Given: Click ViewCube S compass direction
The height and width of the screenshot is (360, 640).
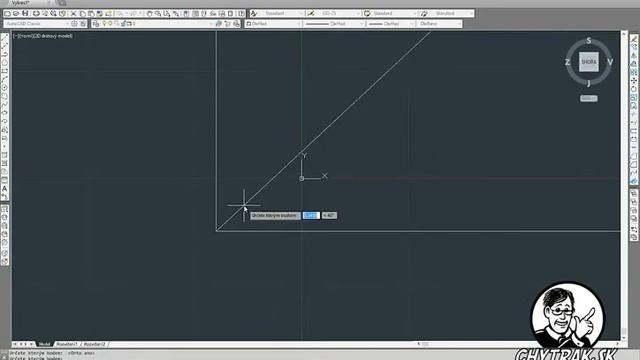Looking at the screenshot, I should (x=589, y=40).
